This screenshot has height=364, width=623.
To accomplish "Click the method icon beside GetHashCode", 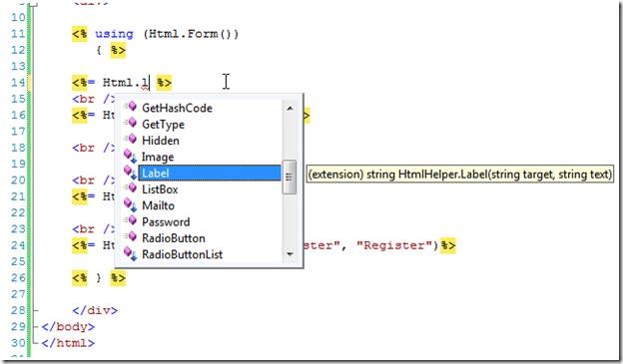I will pos(131,107).
